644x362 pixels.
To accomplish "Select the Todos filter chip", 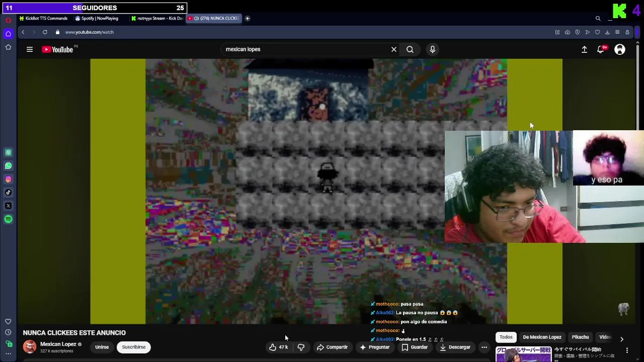I will click(x=506, y=337).
